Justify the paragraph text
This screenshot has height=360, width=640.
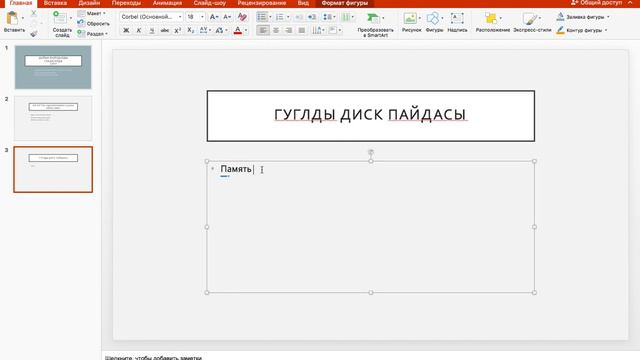coord(302,31)
